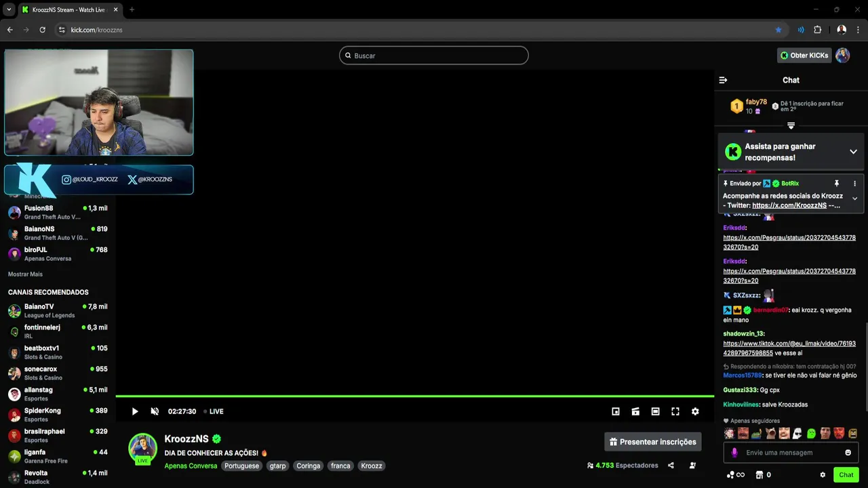Screen dimensions: 868x488
Task: Open 'Apenas Conversa' category link
Action: pos(191,466)
